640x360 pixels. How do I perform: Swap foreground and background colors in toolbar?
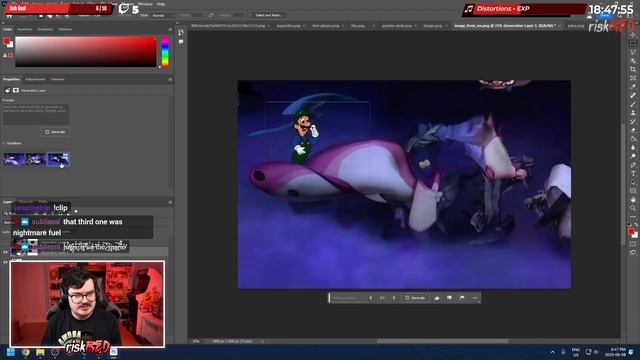click(x=636, y=225)
